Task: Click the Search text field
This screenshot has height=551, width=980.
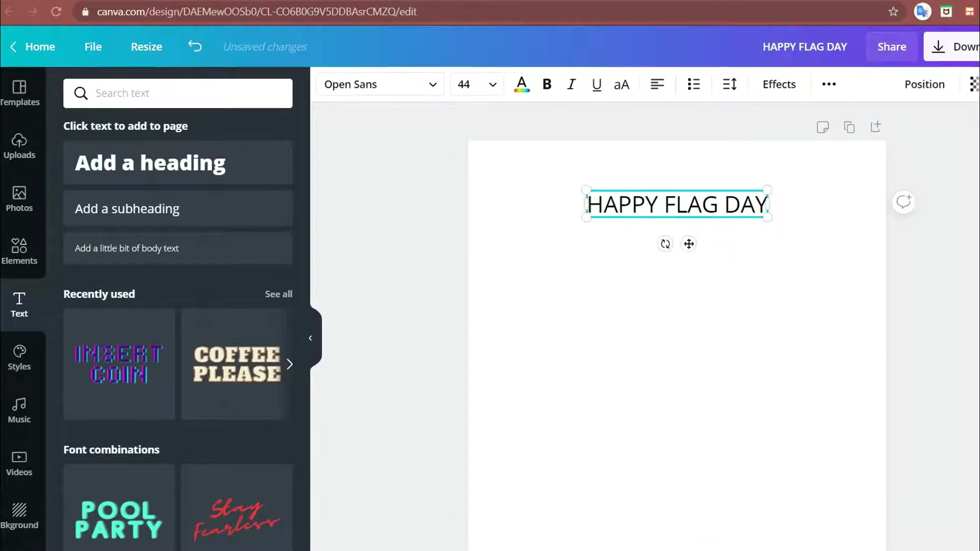Action: 178,93
